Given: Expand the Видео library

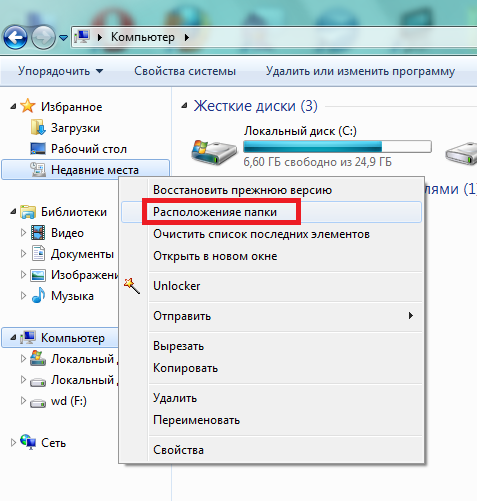Looking at the screenshot, I should point(23,232).
